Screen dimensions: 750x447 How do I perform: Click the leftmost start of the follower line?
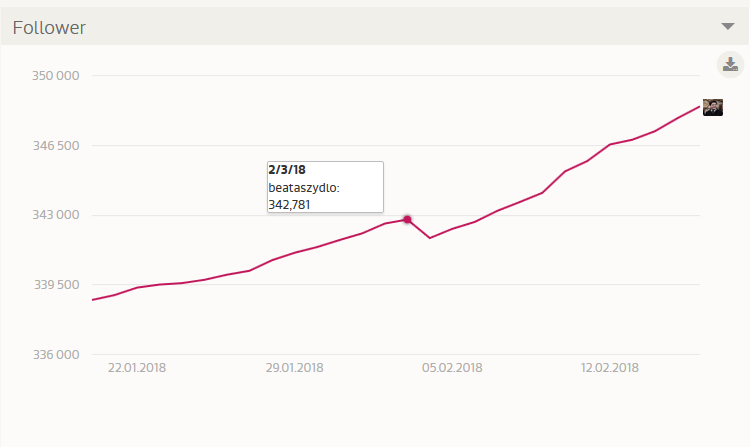(93, 300)
